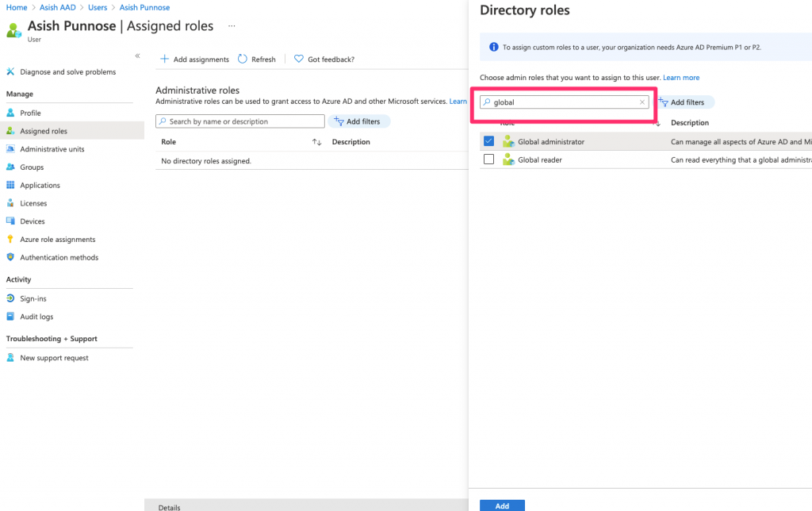The width and height of the screenshot is (812, 511).
Task: Click the Role column header in Assigned roles
Action: pos(168,142)
